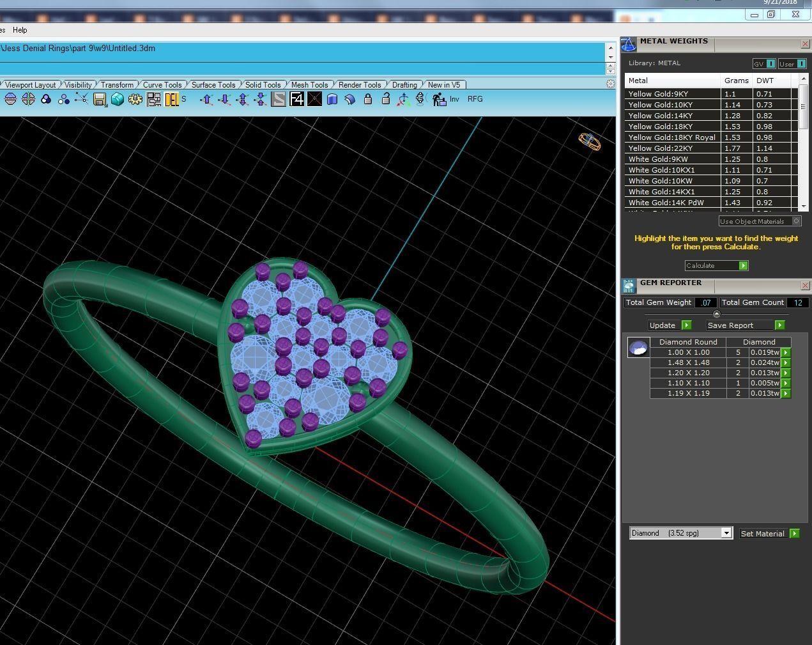Click the DWT column header

point(772,81)
